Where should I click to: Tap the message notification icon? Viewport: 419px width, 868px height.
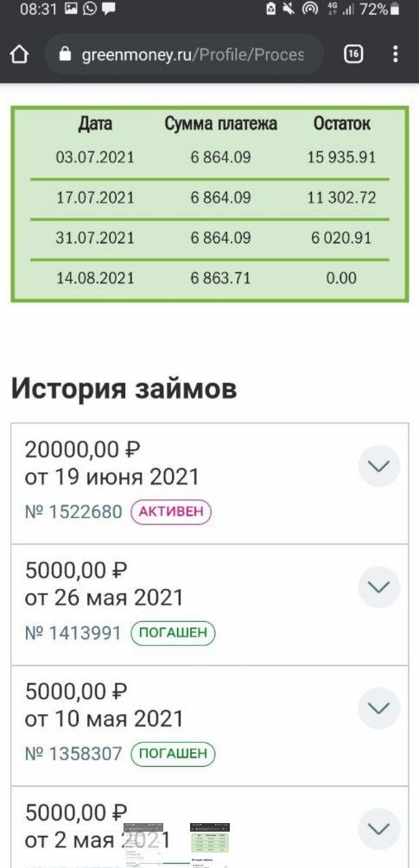(x=109, y=9)
